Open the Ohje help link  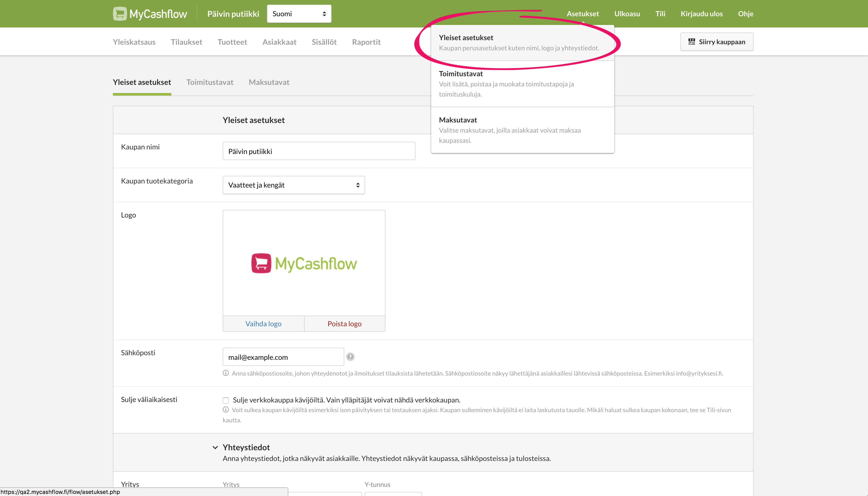click(745, 14)
